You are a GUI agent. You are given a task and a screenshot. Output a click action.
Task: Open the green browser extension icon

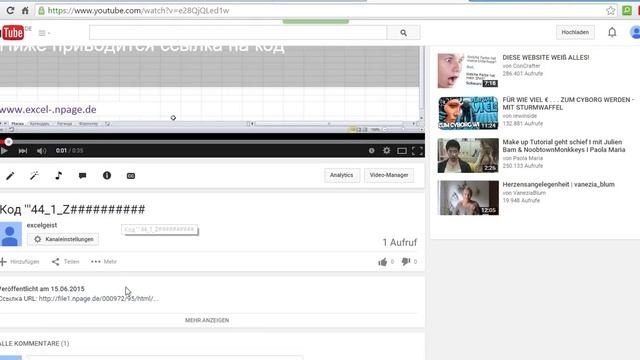coord(627,11)
